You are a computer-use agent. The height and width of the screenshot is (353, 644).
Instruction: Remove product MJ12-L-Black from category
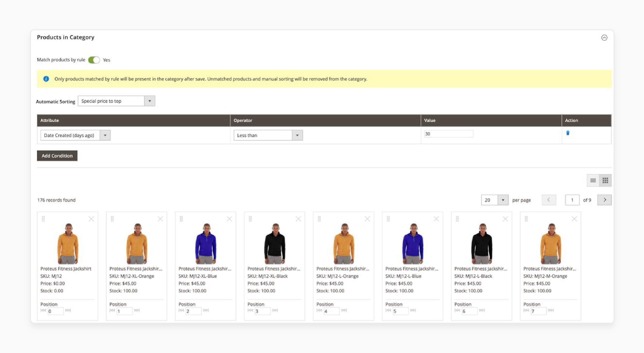coord(505,219)
